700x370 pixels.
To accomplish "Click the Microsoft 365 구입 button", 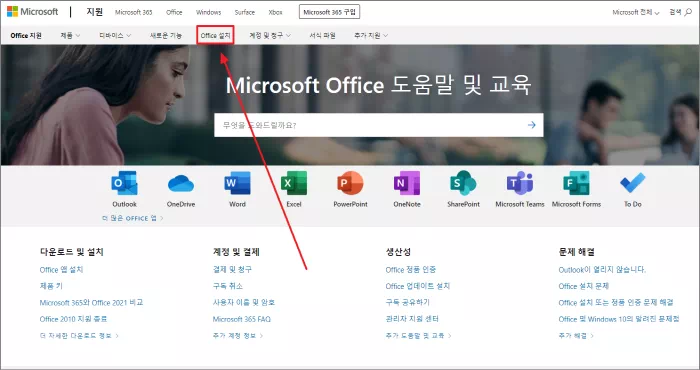I will (x=329, y=12).
